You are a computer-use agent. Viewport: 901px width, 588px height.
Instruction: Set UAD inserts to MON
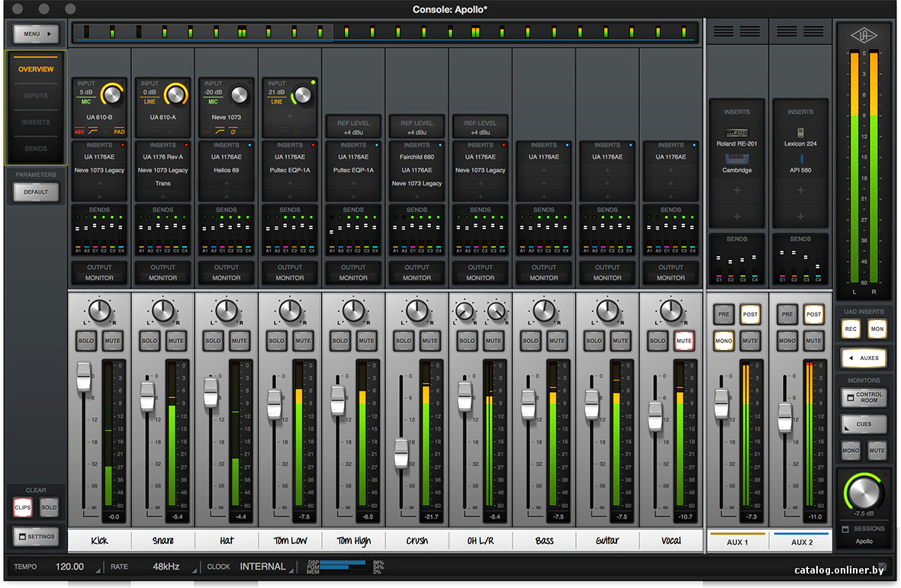coord(877,329)
